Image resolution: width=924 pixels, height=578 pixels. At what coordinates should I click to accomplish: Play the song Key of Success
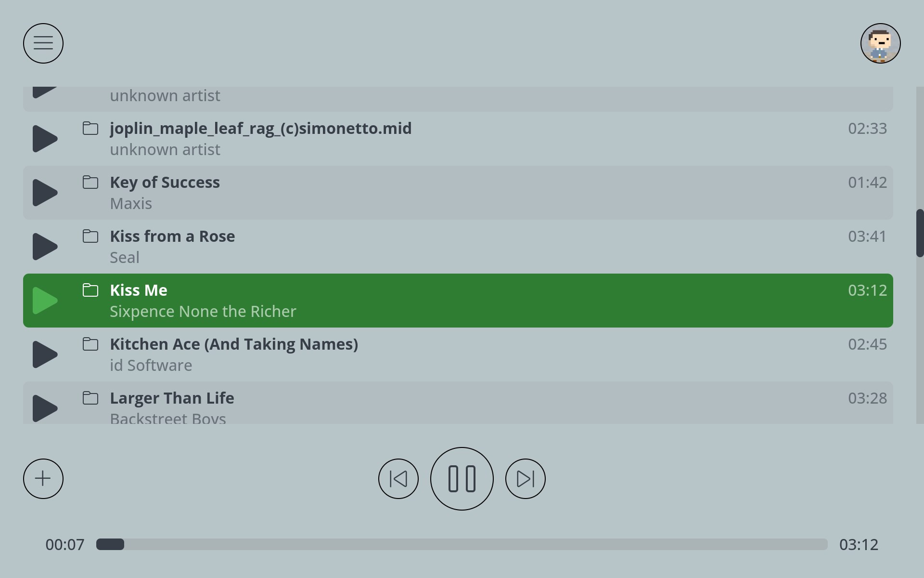pyautogui.click(x=44, y=192)
